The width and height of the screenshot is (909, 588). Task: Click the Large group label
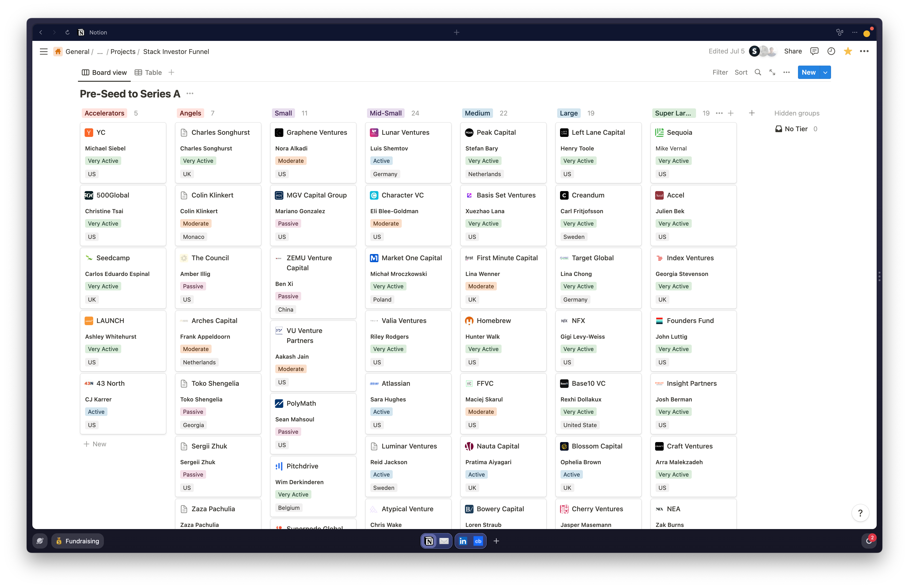click(568, 113)
